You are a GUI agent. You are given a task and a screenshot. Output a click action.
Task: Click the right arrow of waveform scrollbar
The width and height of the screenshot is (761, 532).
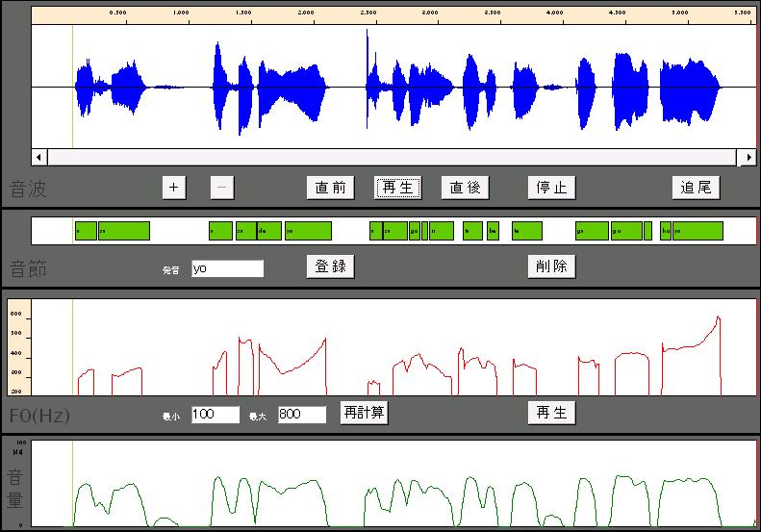[x=748, y=157]
